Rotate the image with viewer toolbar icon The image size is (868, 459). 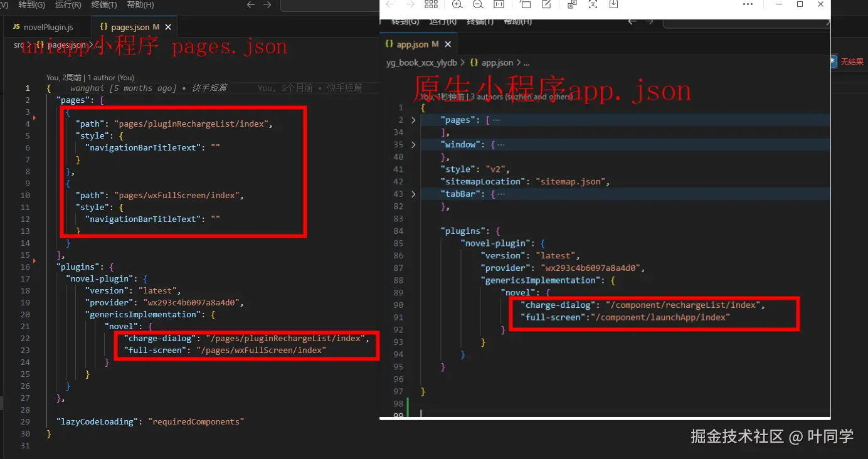[526, 4]
